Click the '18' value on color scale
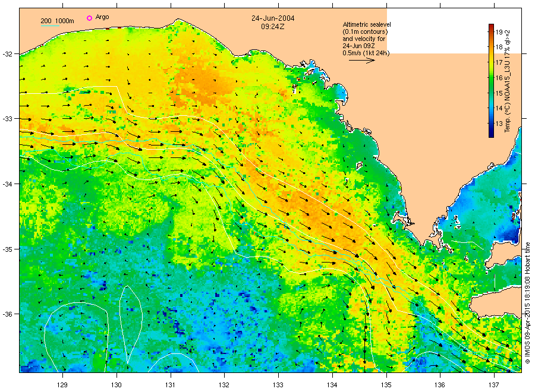This screenshot has height=392, width=535. pyautogui.click(x=499, y=47)
